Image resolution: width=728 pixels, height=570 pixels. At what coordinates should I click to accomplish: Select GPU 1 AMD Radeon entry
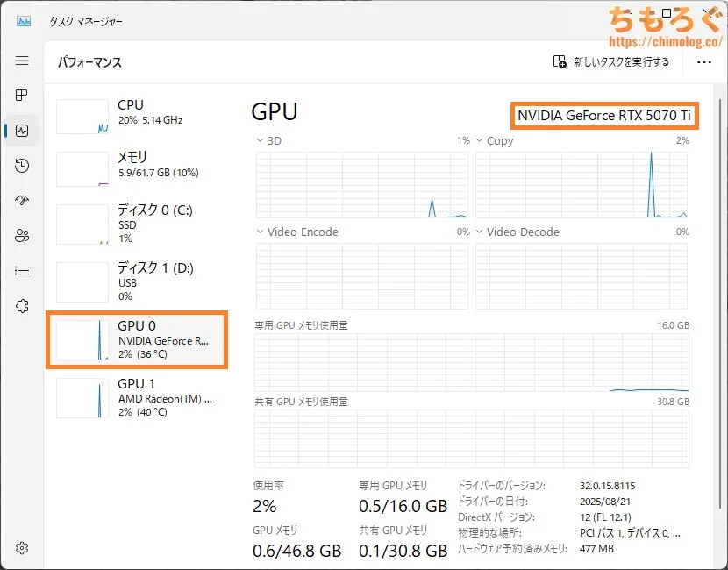pos(138,398)
